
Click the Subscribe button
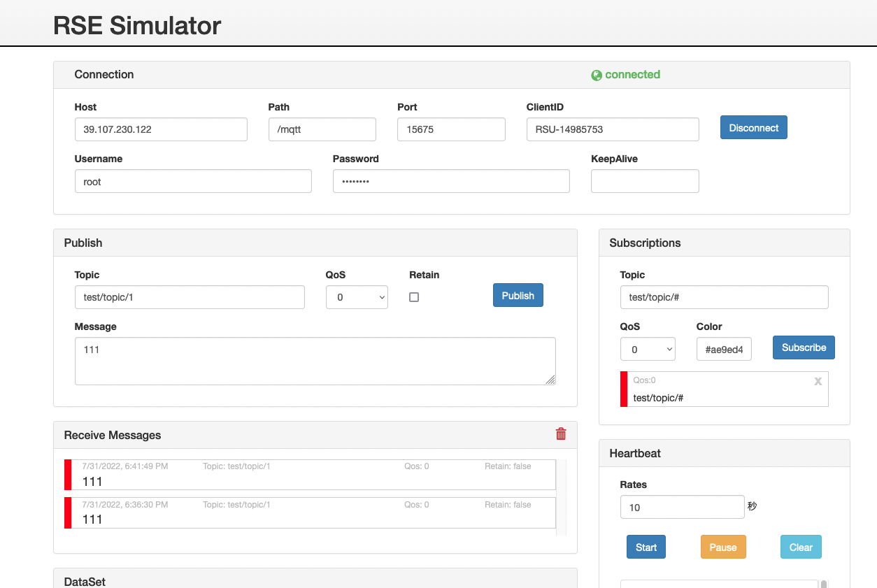click(x=804, y=347)
